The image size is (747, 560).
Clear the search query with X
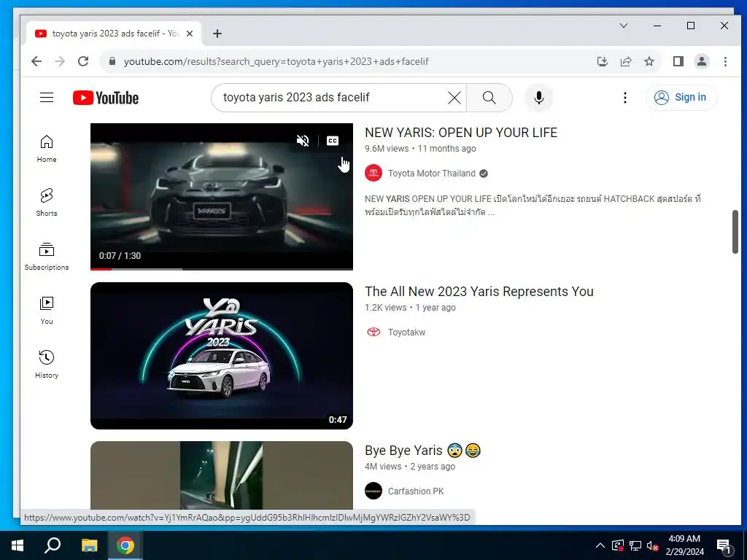(x=454, y=98)
